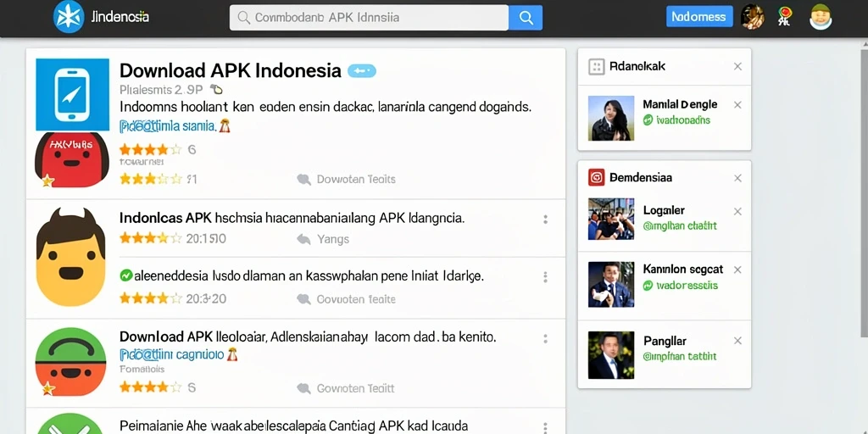868x434 pixels.
Task: Click the star rating followed by 20:3:20
Action: pyautogui.click(x=150, y=299)
